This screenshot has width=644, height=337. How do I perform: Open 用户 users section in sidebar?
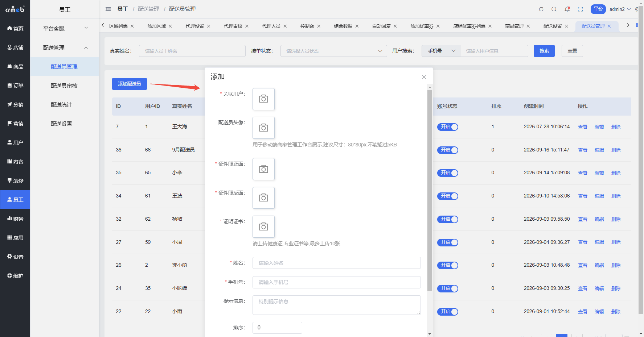pyautogui.click(x=15, y=142)
